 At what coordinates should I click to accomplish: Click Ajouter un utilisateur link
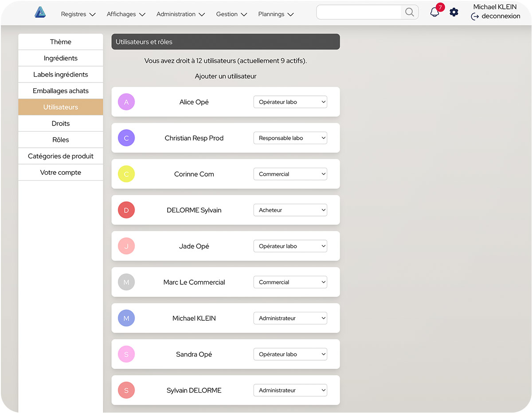(x=226, y=76)
